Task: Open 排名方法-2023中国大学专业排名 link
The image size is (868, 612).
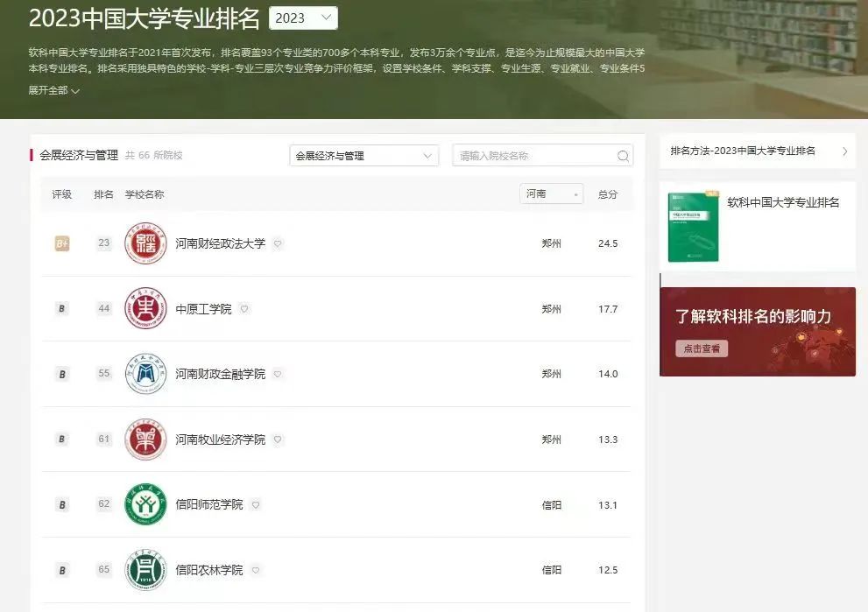Action: pos(757,151)
